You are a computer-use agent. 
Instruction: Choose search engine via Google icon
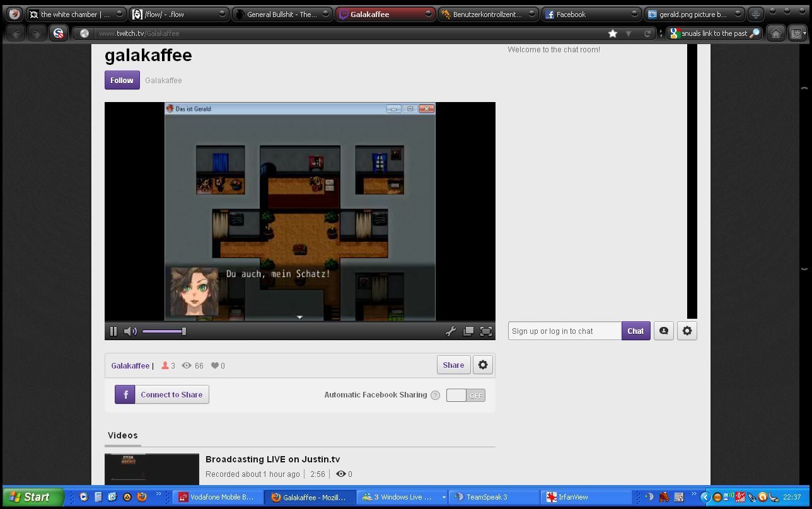675,33
